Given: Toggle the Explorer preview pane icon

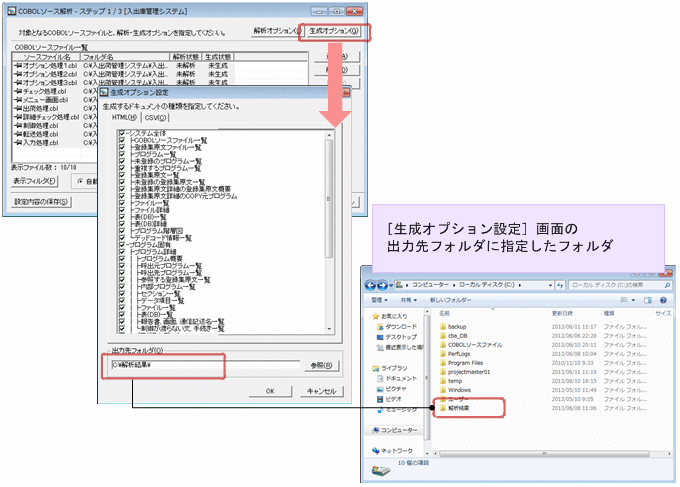Looking at the screenshot, I should [x=648, y=300].
